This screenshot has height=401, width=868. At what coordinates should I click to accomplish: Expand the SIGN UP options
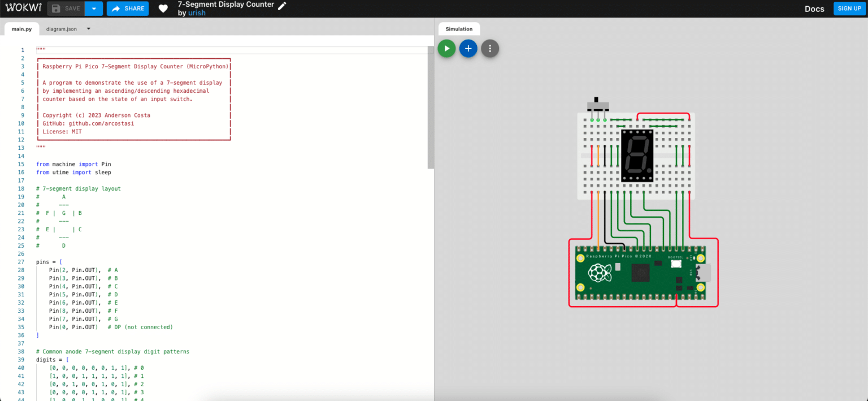coord(849,8)
